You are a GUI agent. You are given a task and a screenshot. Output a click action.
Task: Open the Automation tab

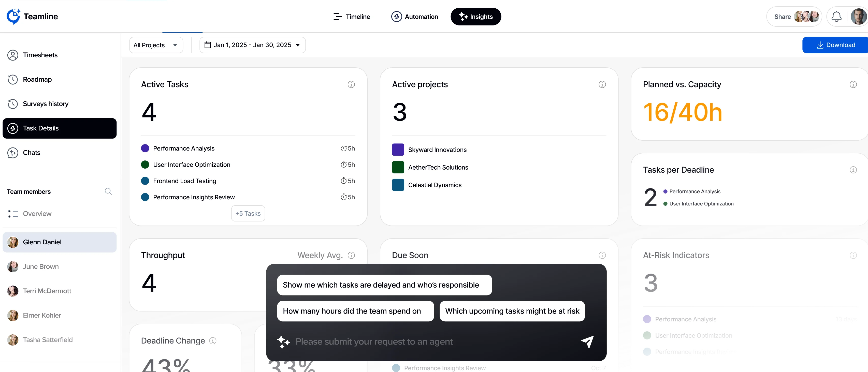click(x=414, y=17)
